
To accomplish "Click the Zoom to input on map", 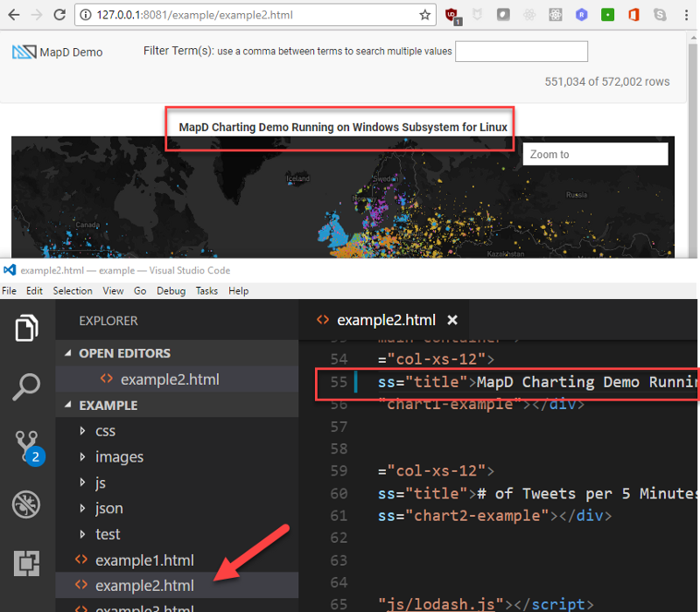I will click(595, 154).
